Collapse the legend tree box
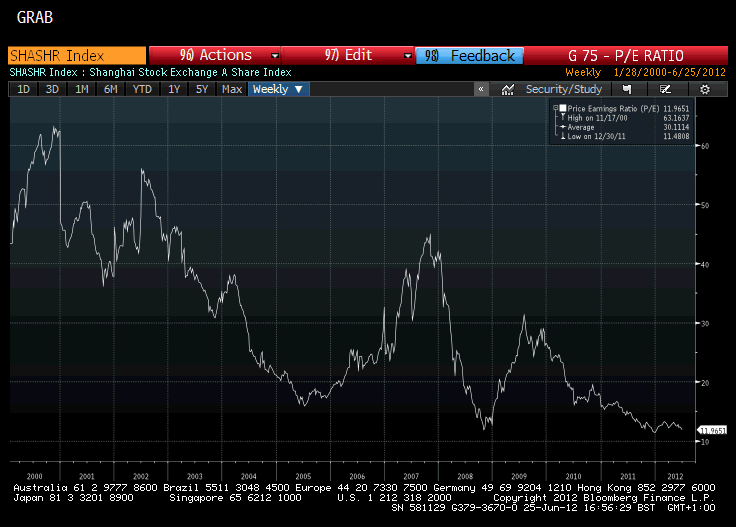 pyautogui.click(x=555, y=108)
